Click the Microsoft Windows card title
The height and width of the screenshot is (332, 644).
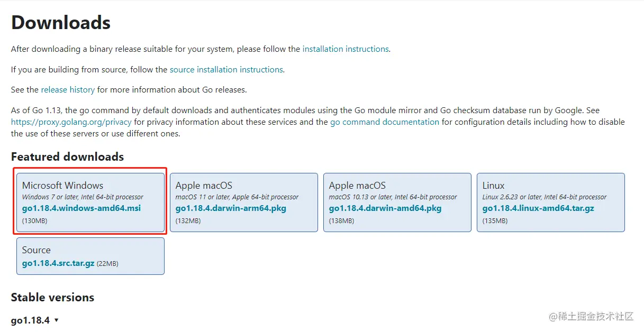click(x=62, y=186)
